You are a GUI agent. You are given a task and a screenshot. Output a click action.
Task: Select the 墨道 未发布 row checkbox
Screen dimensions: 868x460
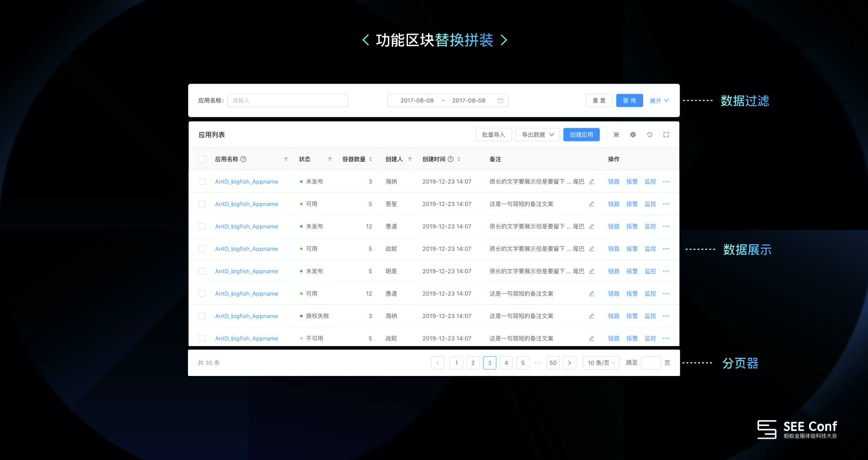(x=202, y=227)
